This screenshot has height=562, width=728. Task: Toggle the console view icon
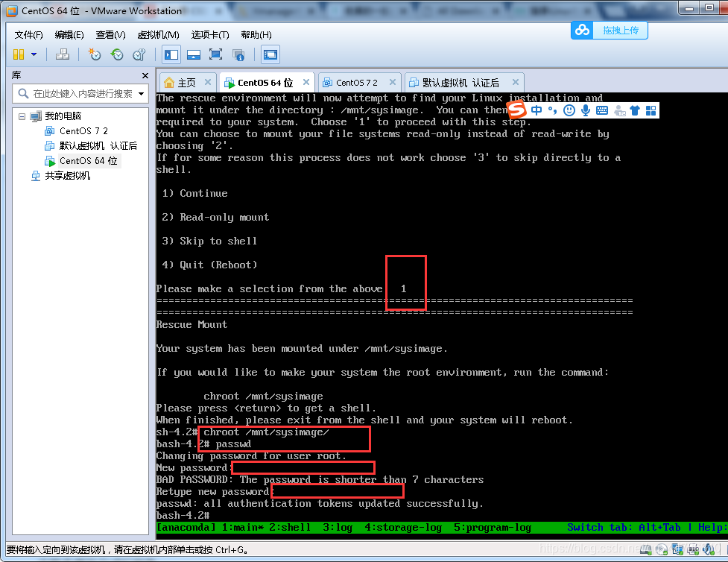[x=270, y=54]
